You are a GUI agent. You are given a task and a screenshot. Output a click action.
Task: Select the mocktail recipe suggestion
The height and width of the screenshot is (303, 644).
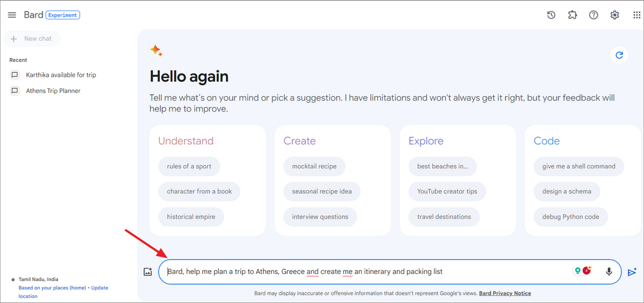point(314,166)
